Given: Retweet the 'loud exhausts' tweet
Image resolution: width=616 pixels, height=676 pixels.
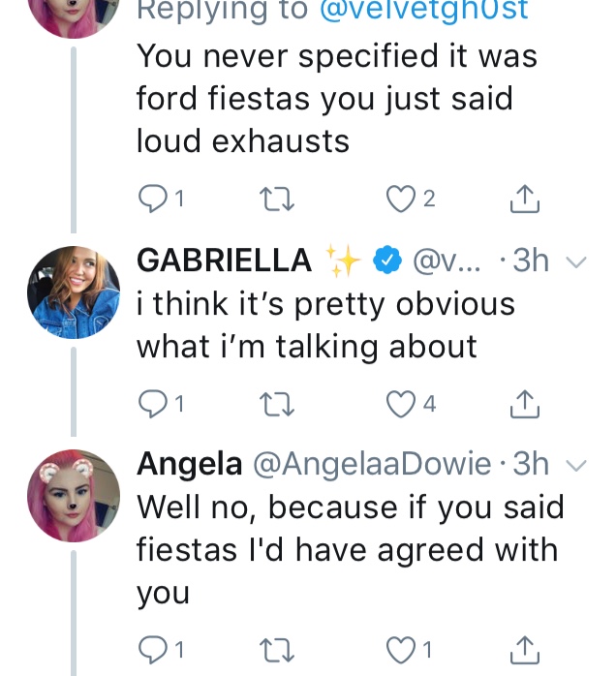Looking at the screenshot, I should coord(277,200).
